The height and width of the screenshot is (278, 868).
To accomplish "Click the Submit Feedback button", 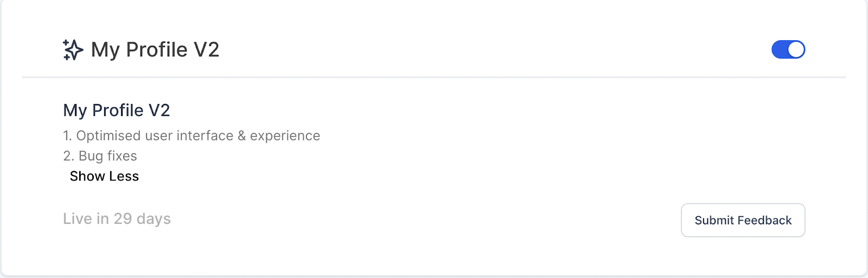I will click(743, 220).
